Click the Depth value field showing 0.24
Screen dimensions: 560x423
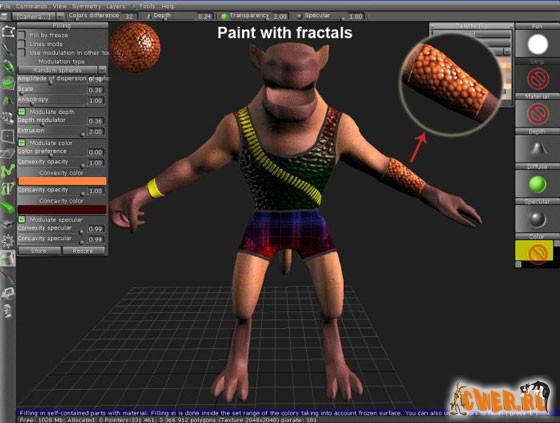pyautogui.click(x=205, y=16)
